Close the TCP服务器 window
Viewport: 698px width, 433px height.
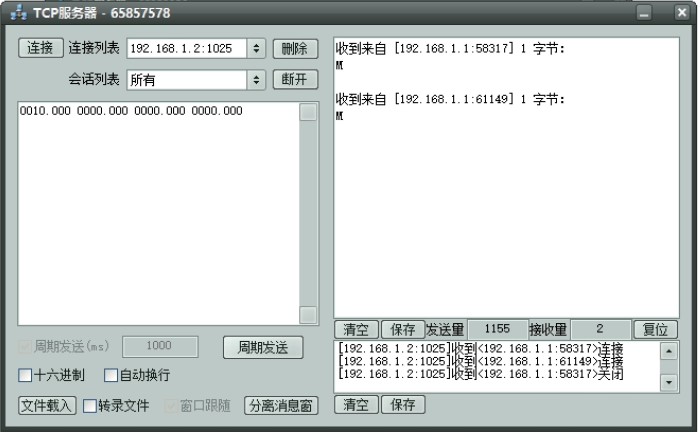(682, 12)
